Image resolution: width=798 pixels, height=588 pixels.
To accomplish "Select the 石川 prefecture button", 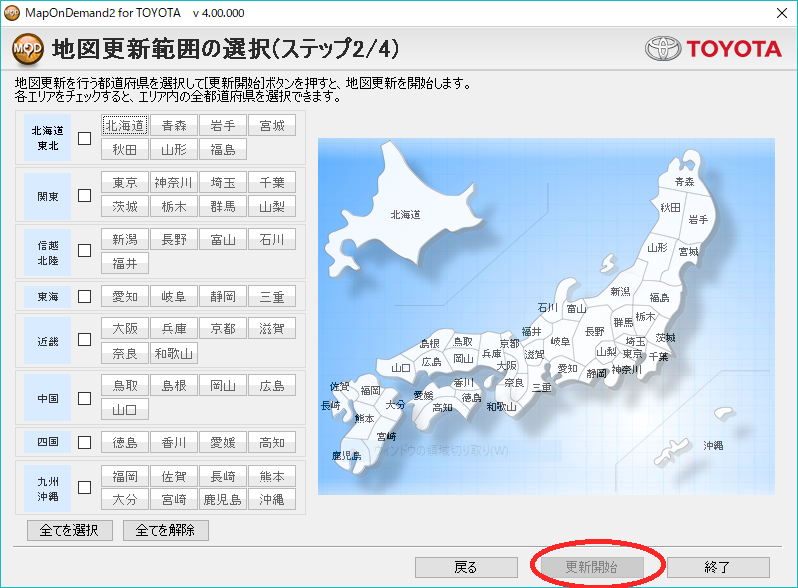I will pyautogui.click(x=272, y=239).
